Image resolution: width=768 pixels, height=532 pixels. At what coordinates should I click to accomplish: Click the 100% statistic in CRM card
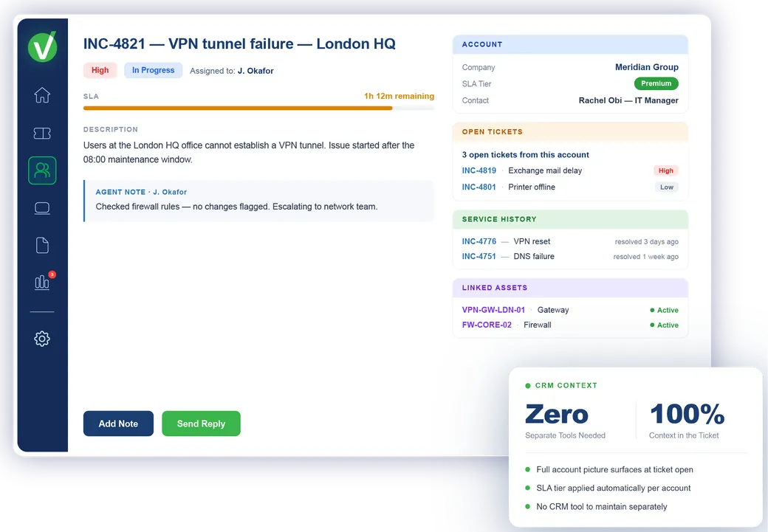688,414
